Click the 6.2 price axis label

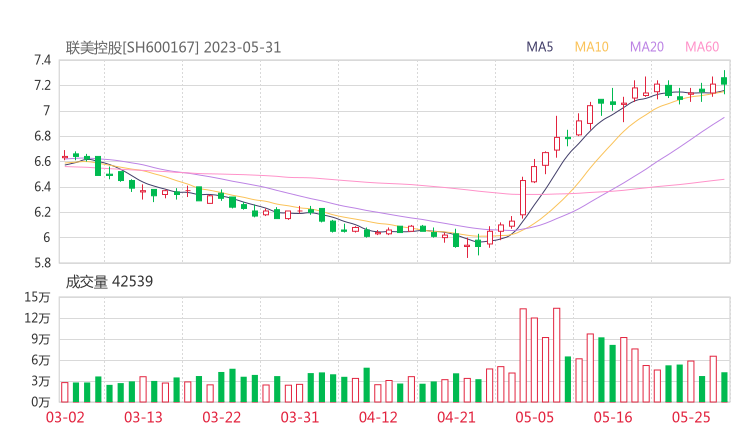(42, 212)
